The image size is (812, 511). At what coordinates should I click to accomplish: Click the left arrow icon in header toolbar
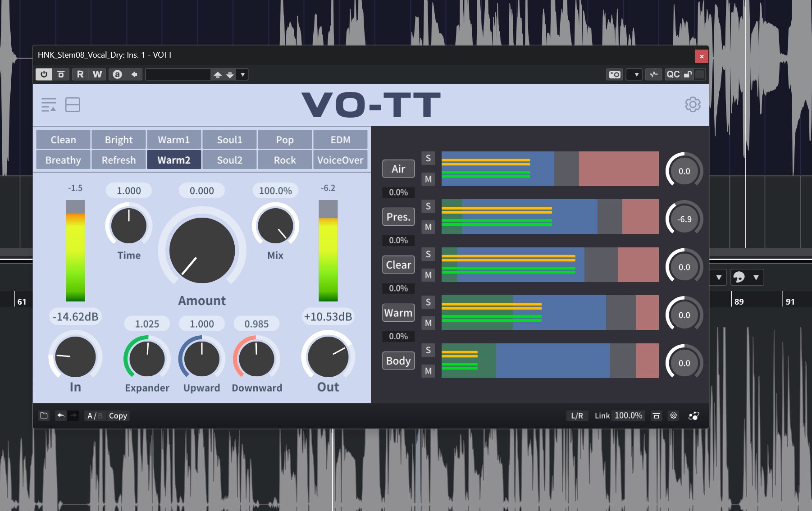pyautogui.click(x=134, y=74)
